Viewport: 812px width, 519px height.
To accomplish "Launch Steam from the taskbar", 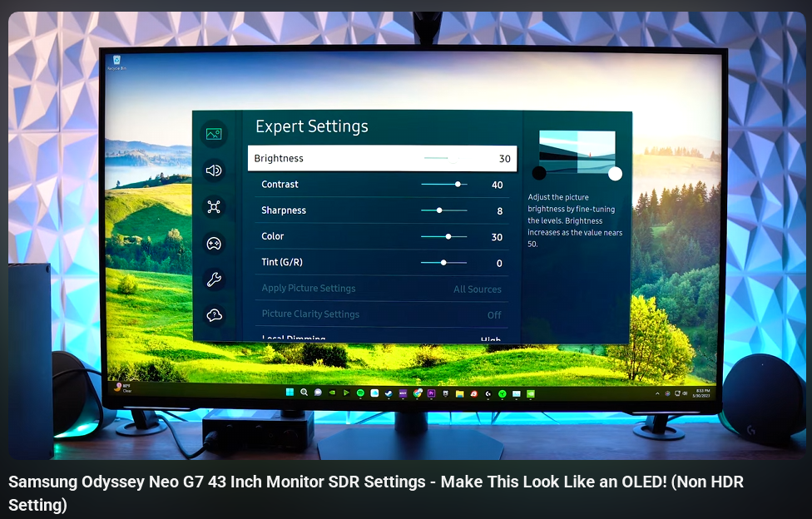I will tap(389, 393).
